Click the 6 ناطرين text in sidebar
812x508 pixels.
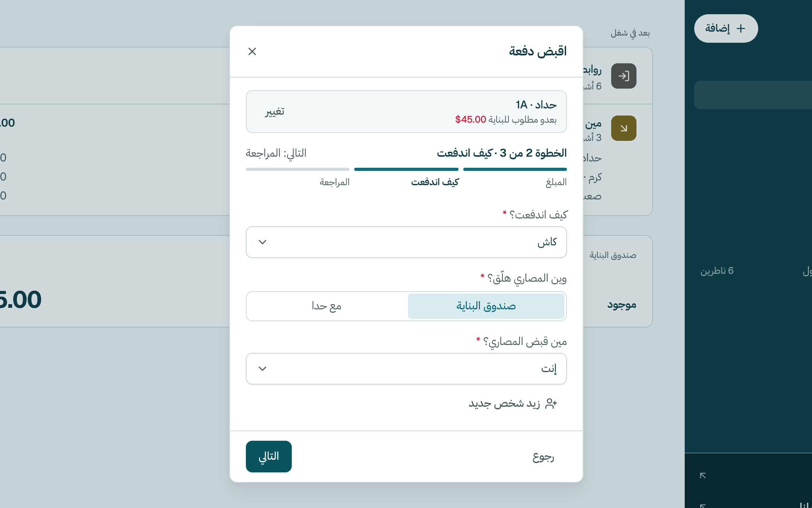click(x=717, y=271)
